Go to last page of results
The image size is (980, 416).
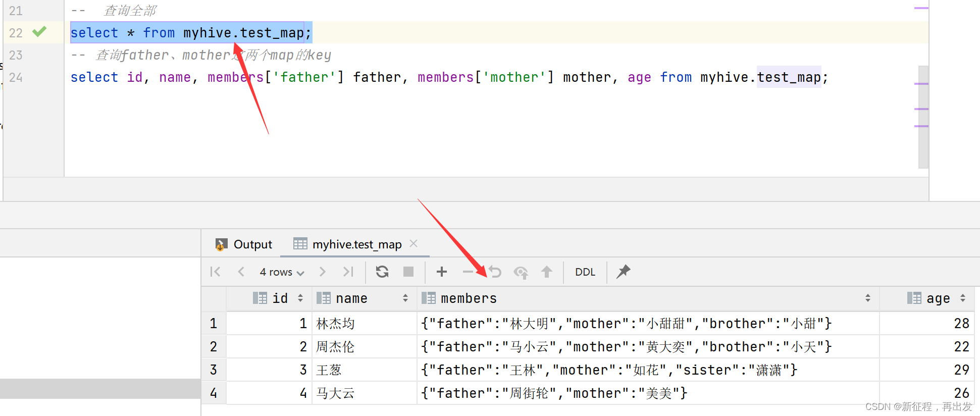pos(348,272)
